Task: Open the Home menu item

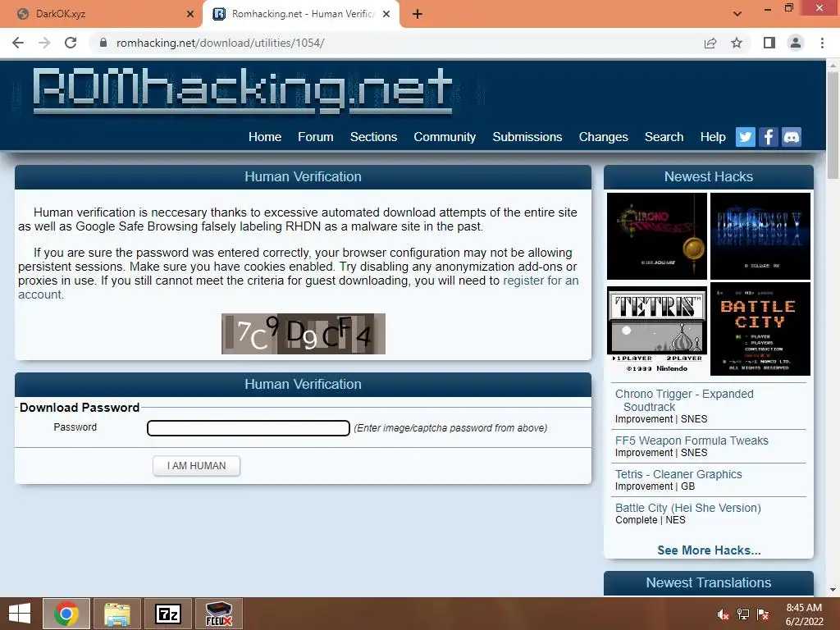Action: [x=265, y=137]
